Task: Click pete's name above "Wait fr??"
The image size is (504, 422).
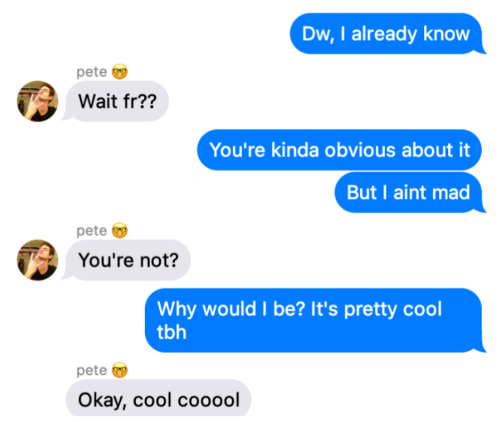Action: (x=91, y=72)
